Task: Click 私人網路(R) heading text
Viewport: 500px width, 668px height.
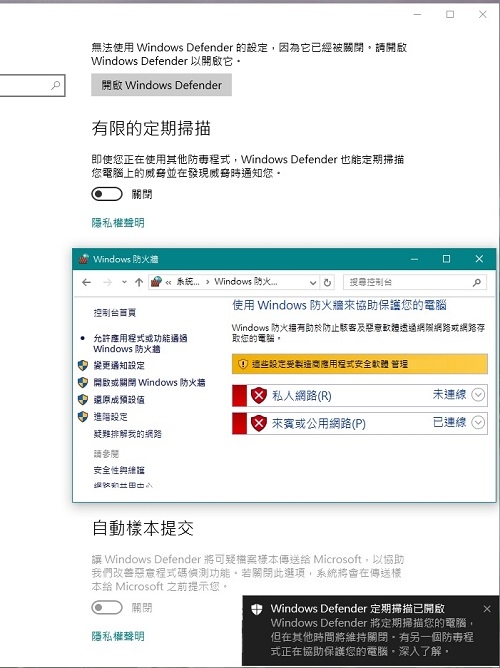Action: (302, 396)
